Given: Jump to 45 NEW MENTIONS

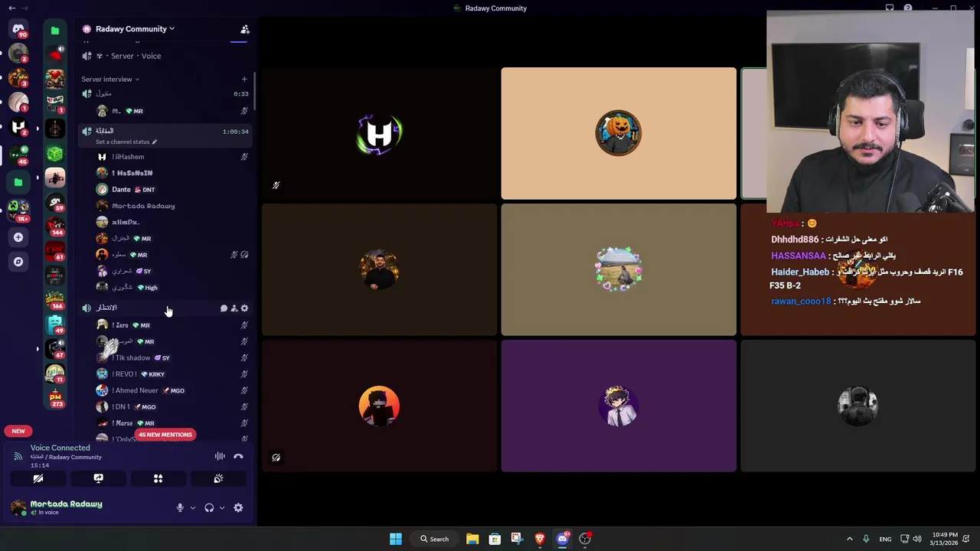Looking at the screenshot, I should 165,435.
